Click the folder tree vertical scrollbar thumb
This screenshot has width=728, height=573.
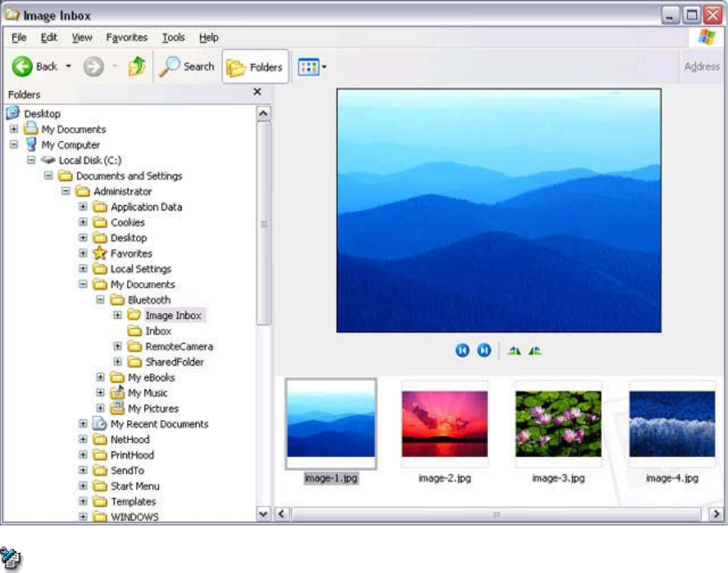pos(263,224)
